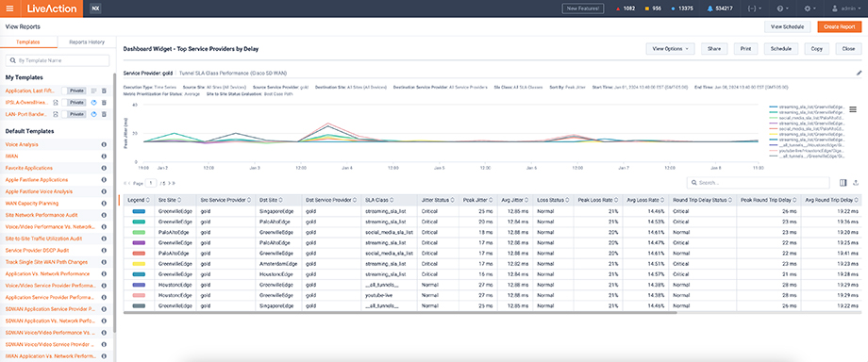
Task: Select the Templates tab
Action: coord(27,42)
